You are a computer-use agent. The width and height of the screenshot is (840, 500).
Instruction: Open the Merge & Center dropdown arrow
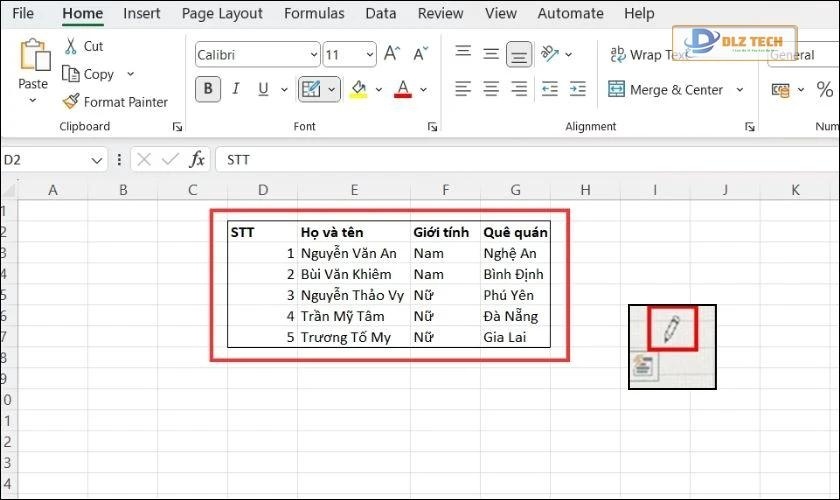[740, 89]
